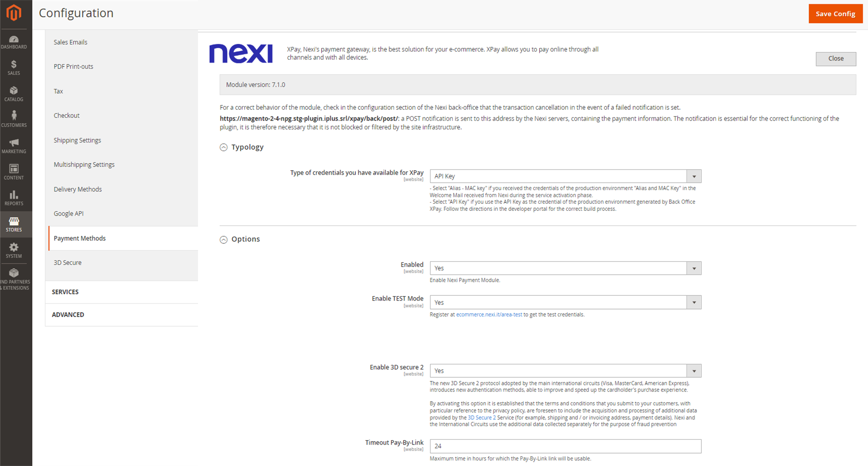The height and width of the screenshot is (466, 868).
Task: Select 3D Secure in config menu
Action: 68,263
